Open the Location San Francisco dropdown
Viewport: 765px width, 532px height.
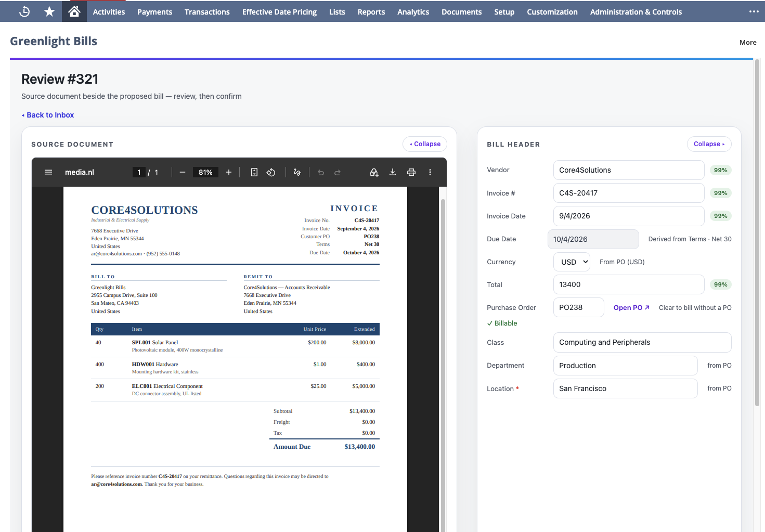pos(625,388)
